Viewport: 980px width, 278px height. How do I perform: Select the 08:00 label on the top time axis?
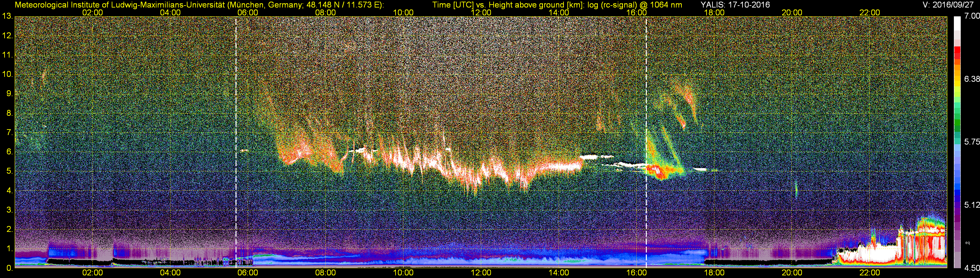(x=326, y=12)
